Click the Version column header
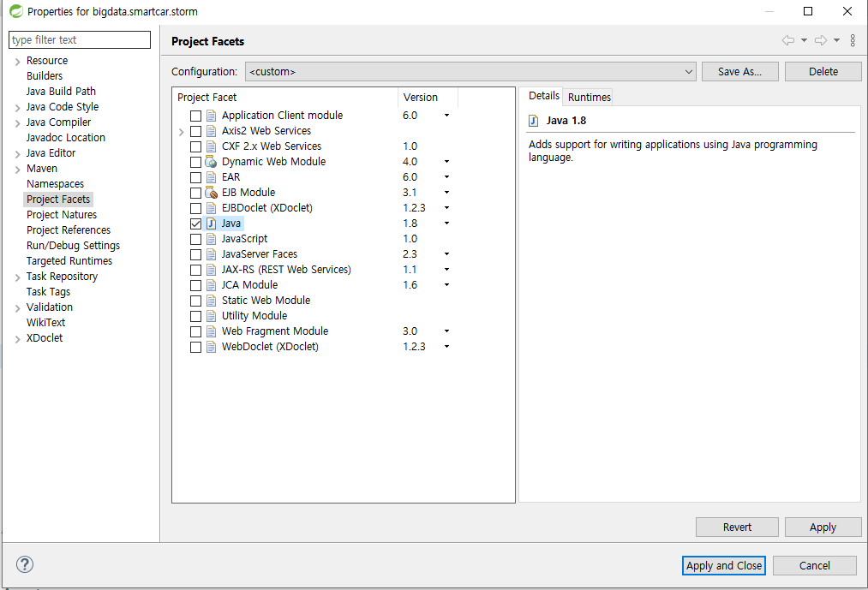868x590 pixels. [428, 98]
